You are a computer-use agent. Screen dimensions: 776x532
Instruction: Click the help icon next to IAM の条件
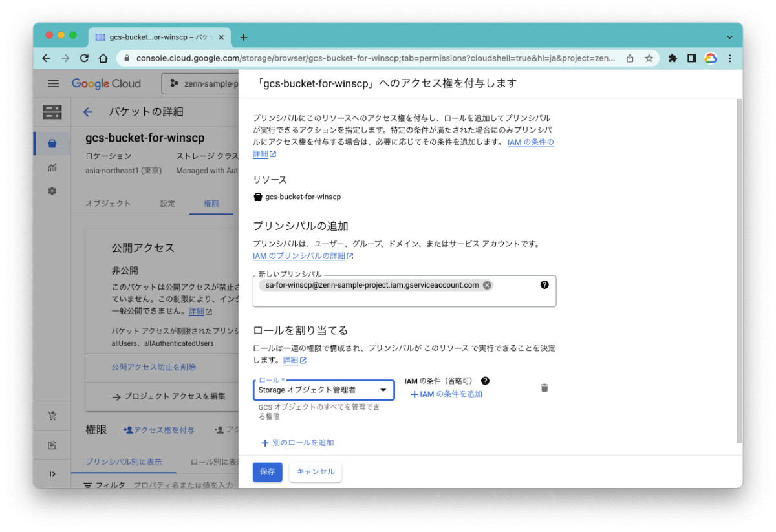click(x=485, y=381)
